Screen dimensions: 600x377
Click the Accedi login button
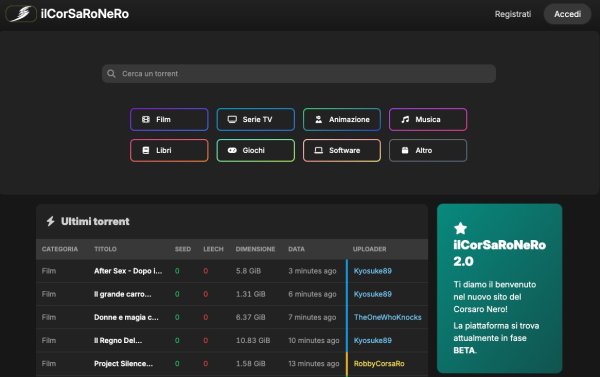pos(567,14)
